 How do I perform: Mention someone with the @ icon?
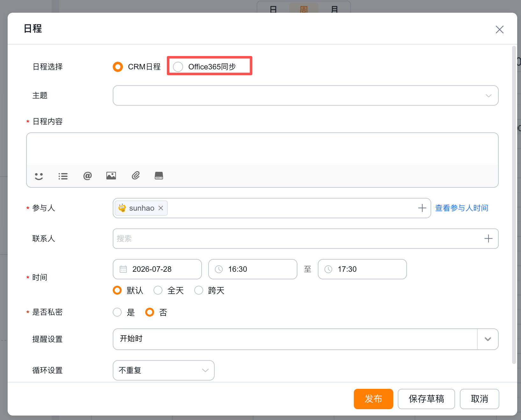point(87,176)
